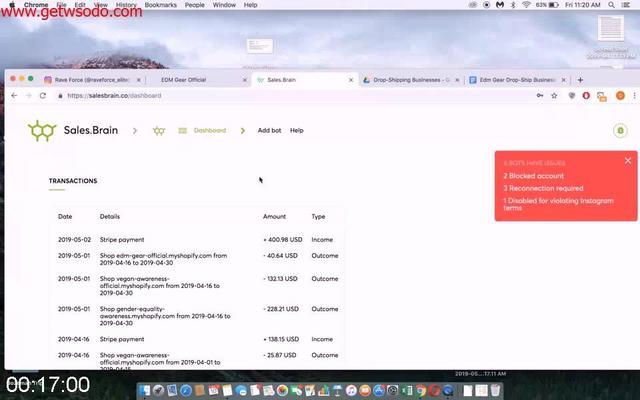Open Safari from the Dock
The width and height of the screenshot is (640, 400).
coord(186,391)
